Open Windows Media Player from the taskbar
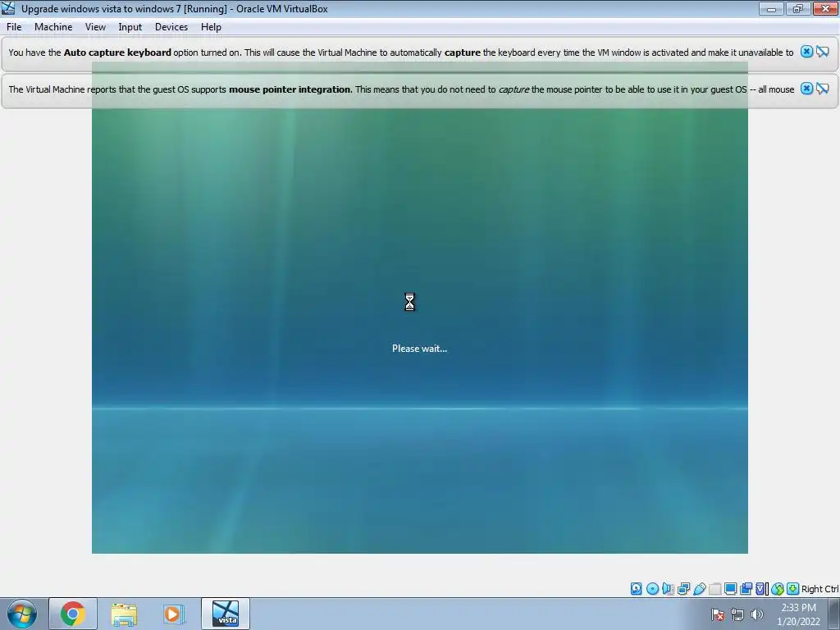Screen dimensions: 840x630 pos(174,614)
